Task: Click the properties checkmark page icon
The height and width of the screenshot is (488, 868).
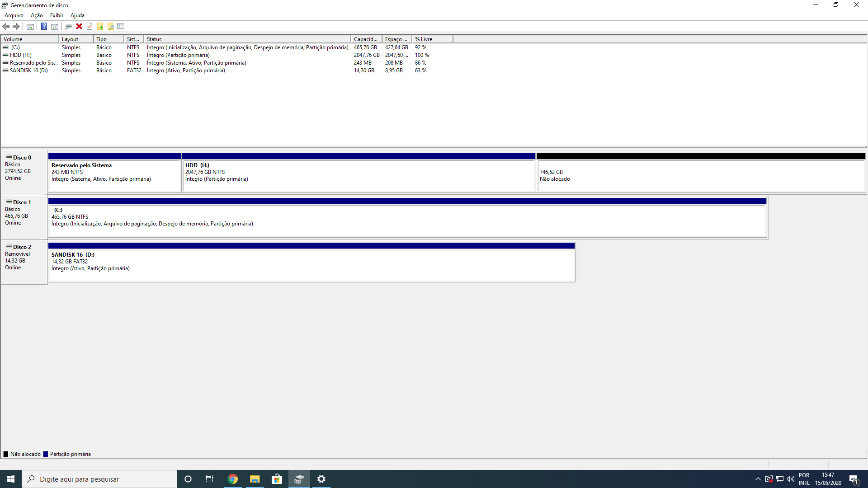Action: click(x=90, y=26)
